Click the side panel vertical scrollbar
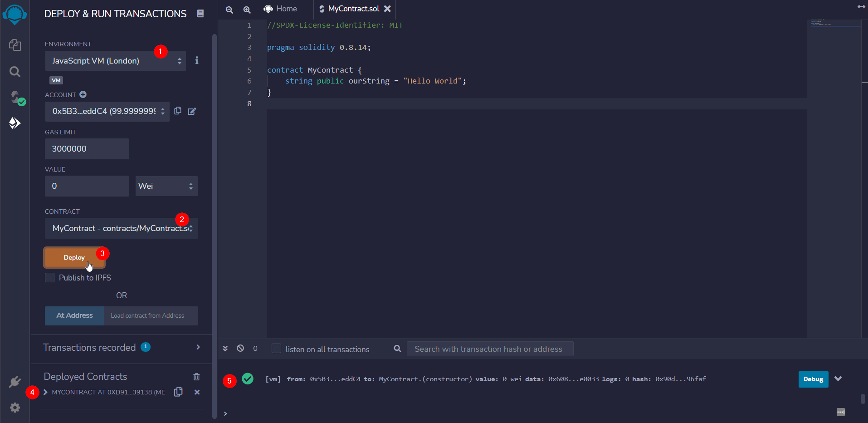868x423 pixels. 215,227
